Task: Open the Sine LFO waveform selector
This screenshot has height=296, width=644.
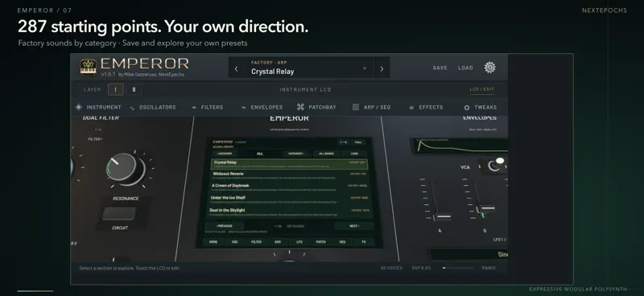Action: pyautogui.click(x=468, y=254)
